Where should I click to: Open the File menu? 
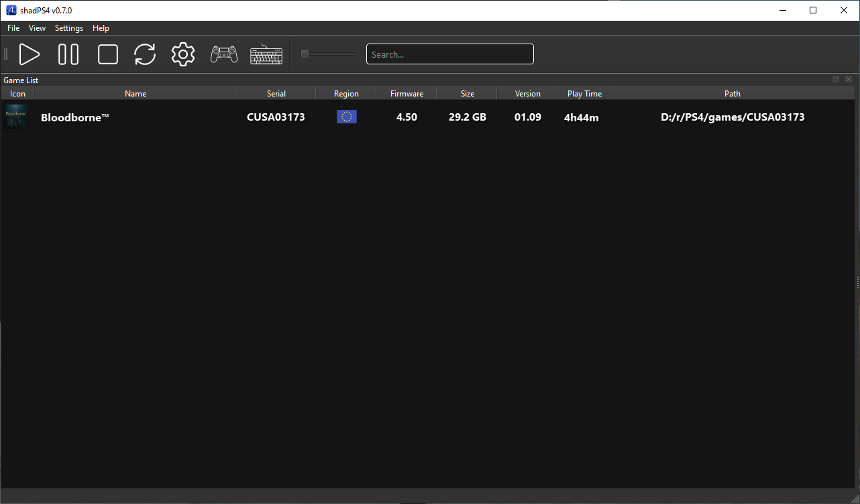click(13, 28)
